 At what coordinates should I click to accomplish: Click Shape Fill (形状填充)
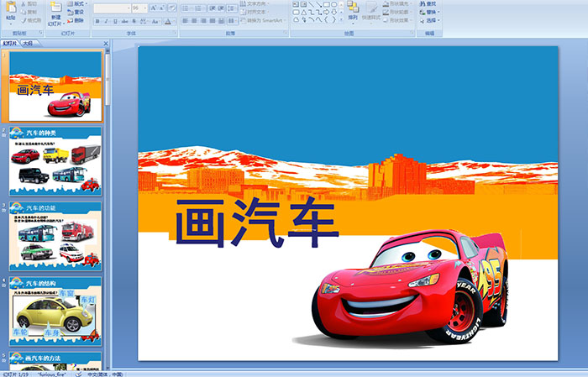397,3
